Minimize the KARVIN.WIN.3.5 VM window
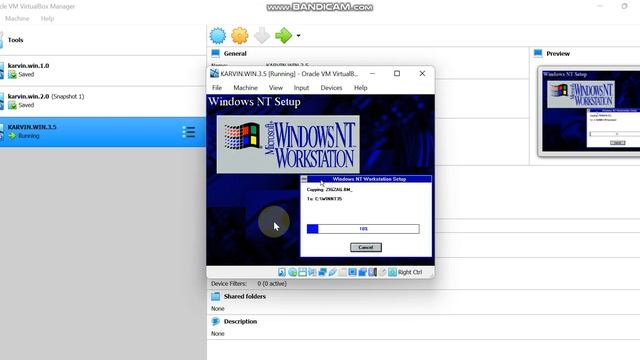 pos(372,73)
